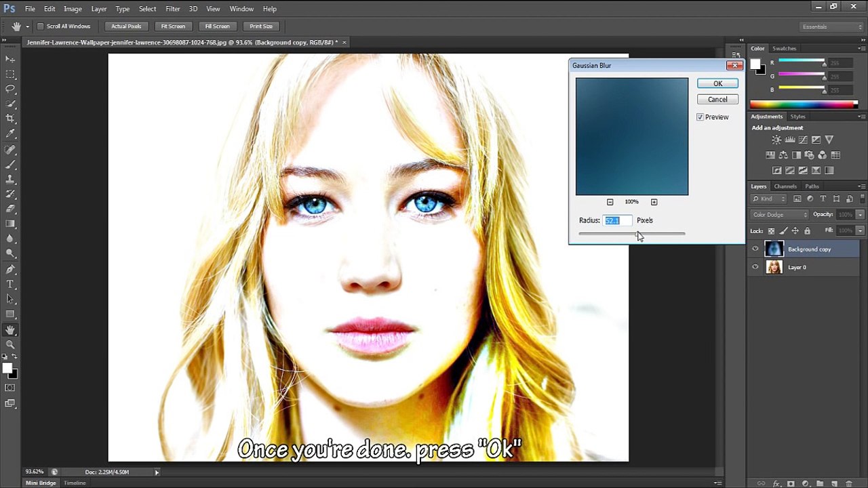Select the Zoom tool in toolbox
868x488 pixels.
click(10, 344)
